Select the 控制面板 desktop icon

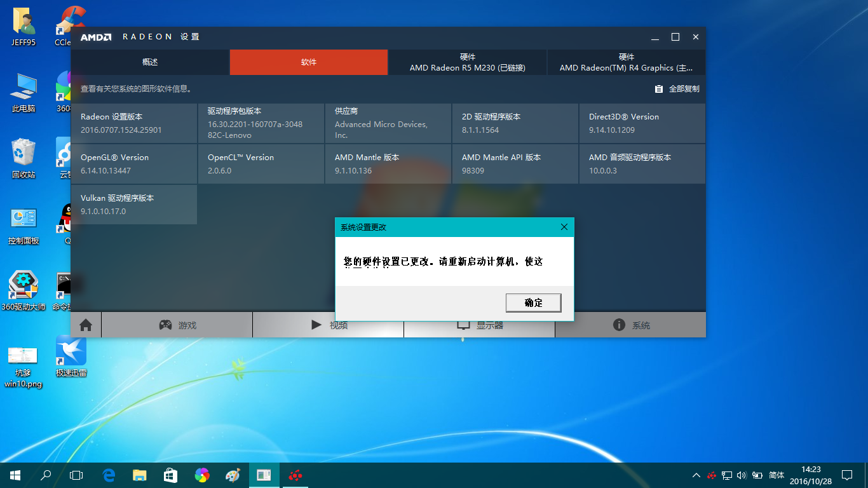pos(24,226)
